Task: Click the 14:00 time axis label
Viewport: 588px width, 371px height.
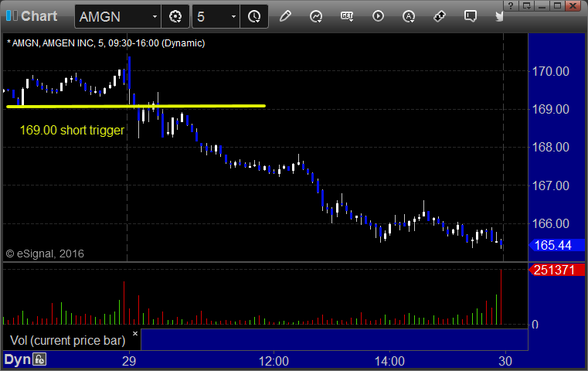Action: 389,361
